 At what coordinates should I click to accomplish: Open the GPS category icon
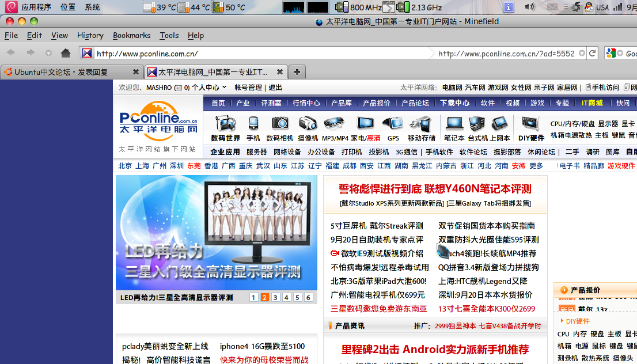(393, 123)
